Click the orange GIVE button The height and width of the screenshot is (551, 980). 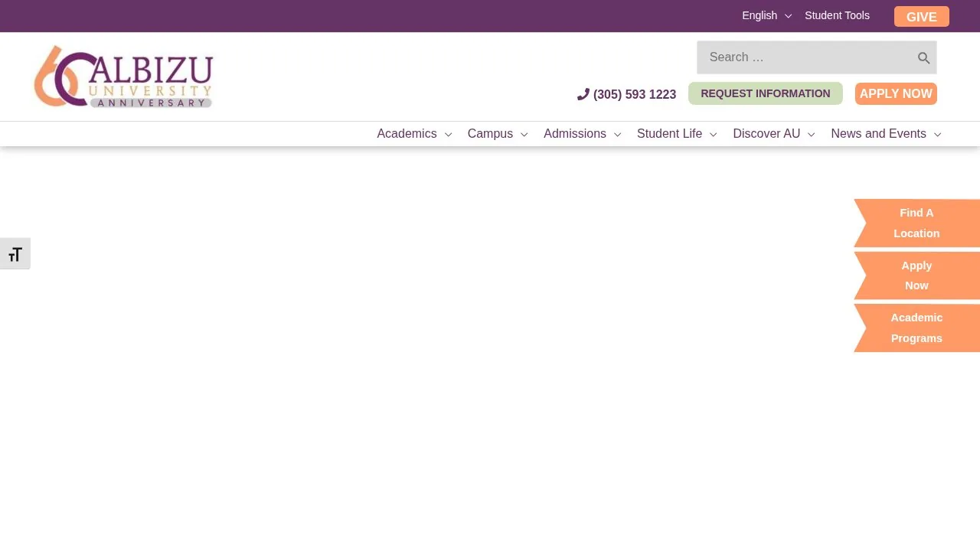coord(922,17)
